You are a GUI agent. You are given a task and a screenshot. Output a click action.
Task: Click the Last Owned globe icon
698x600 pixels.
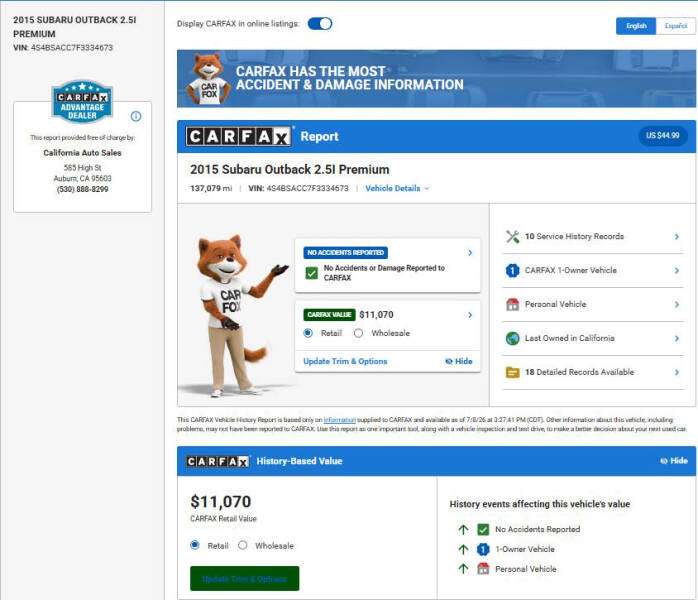[x=512, y=338]
